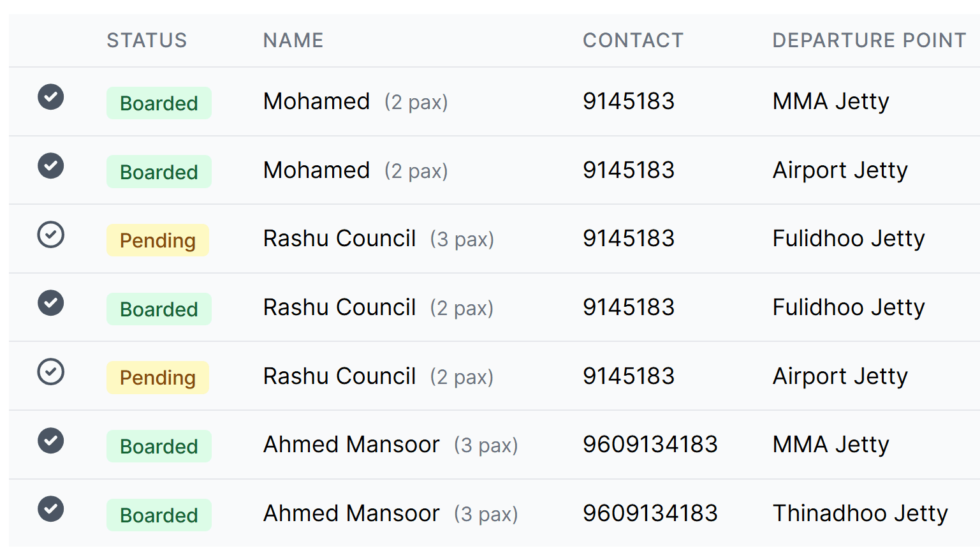The width and height of the screenshot is (980, 553).
Task: Check the Rashu Council Airport Jetty circle
Action: 50,372
